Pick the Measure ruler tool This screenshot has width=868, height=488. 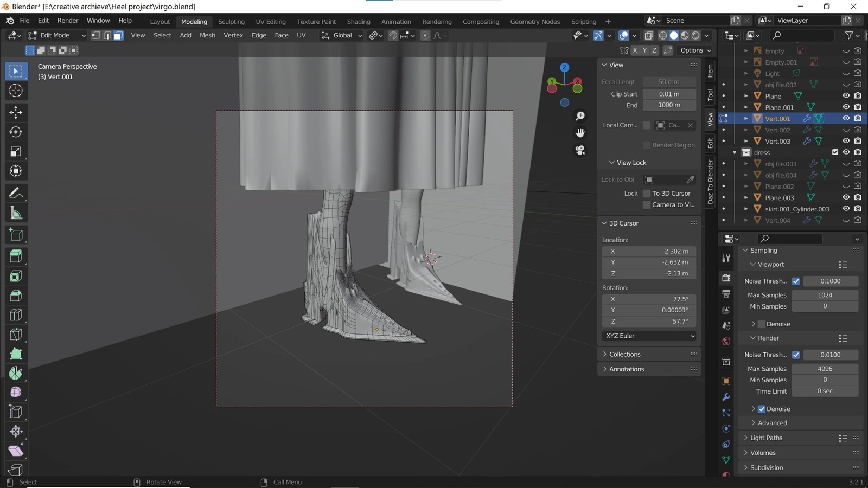[x=16, y=213]
